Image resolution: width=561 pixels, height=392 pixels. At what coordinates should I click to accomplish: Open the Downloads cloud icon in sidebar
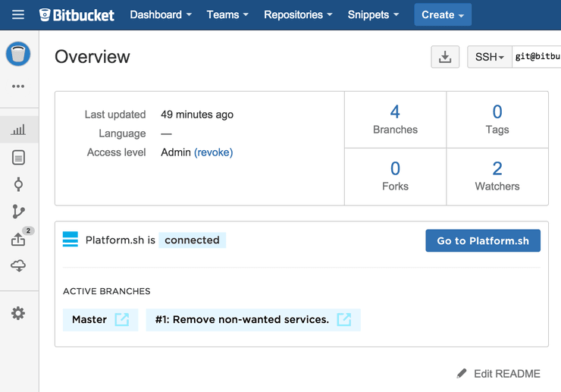[18, 265]
